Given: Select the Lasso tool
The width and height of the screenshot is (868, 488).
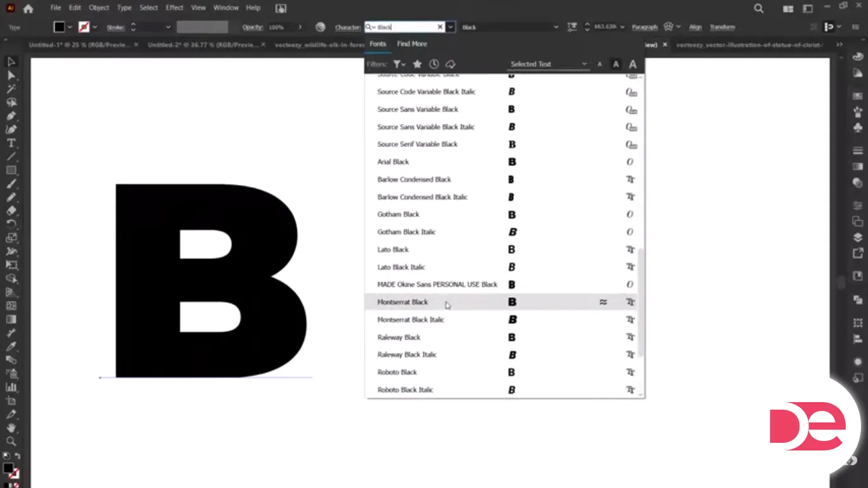Looking at the screenshot, I should pyautogui.click(x=11, y=102).
